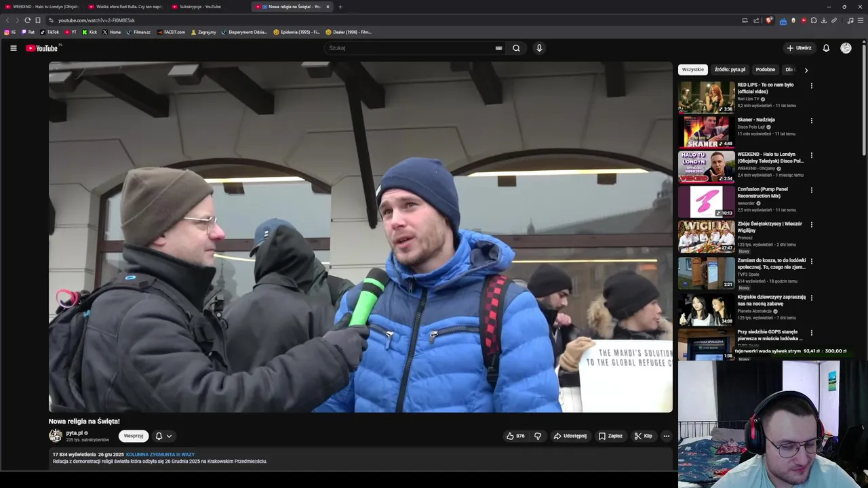Click the Wesprzyj button

point(134,436)
